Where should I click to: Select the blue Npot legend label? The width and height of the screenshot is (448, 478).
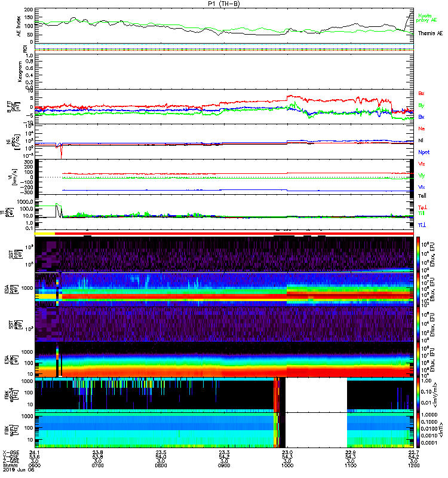pos(424,152)
